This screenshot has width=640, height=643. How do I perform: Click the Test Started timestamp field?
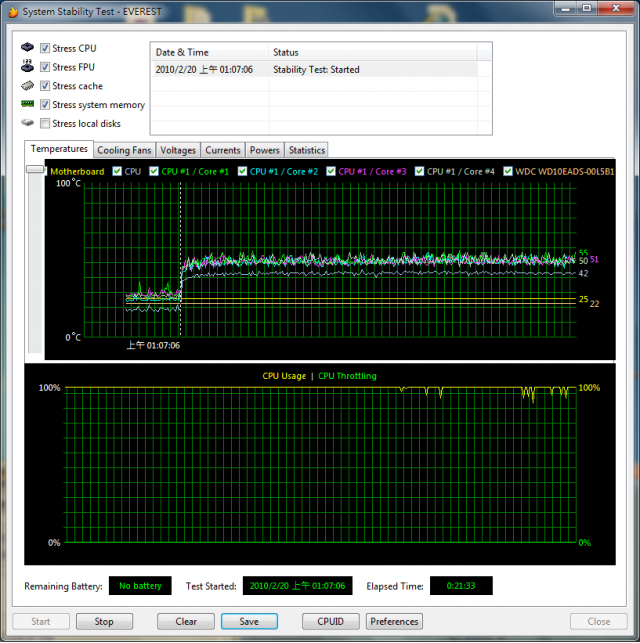[297, 586]
